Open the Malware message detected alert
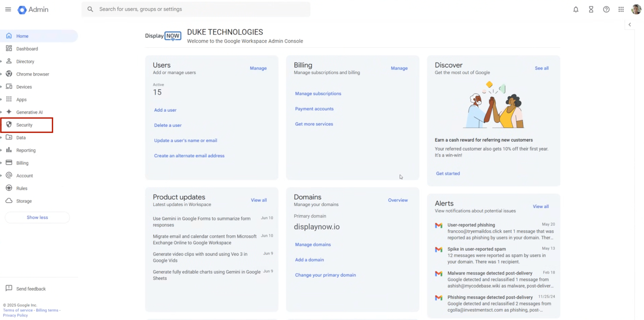The height and width of the screenshot is (320, 644). (494, 279)
